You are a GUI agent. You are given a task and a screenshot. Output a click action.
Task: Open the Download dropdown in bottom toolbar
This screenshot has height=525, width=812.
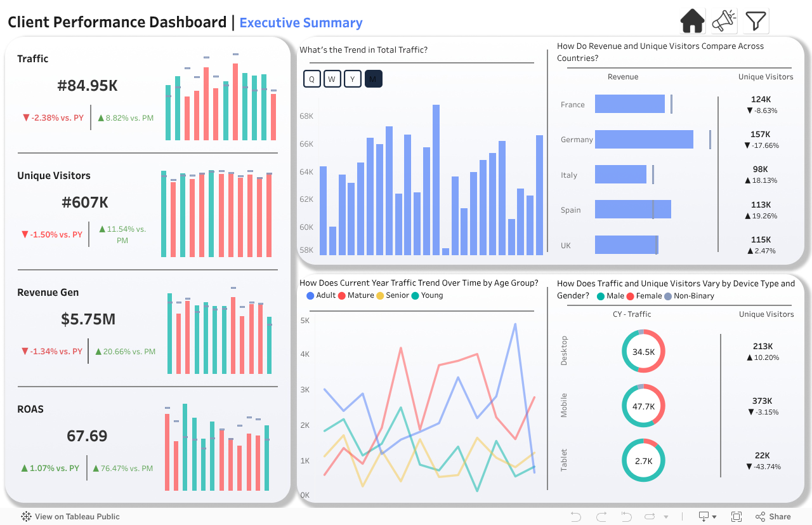pos(707,516)
